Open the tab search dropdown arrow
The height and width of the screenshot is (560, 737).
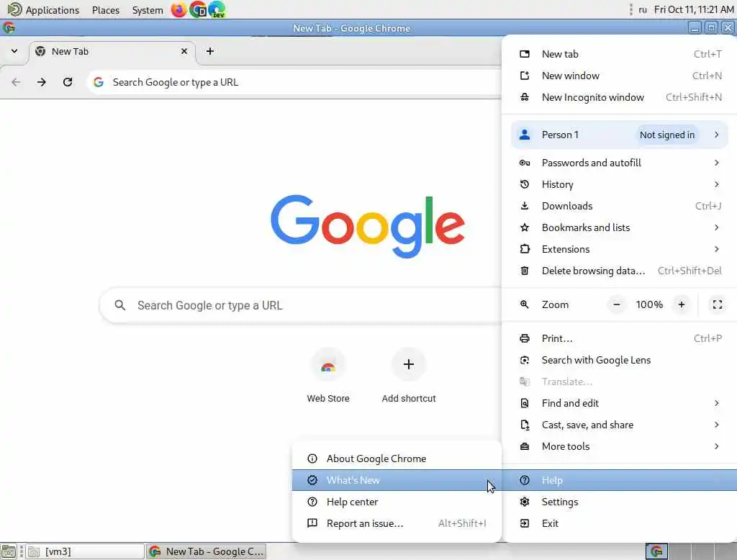(x=14, y=51)
